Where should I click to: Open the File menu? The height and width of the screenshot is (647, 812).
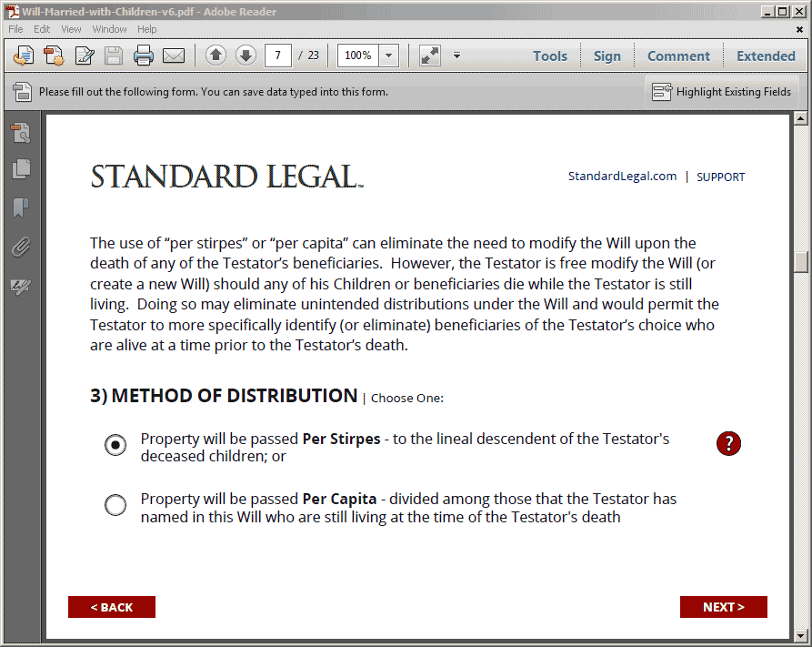pos(15,29)
